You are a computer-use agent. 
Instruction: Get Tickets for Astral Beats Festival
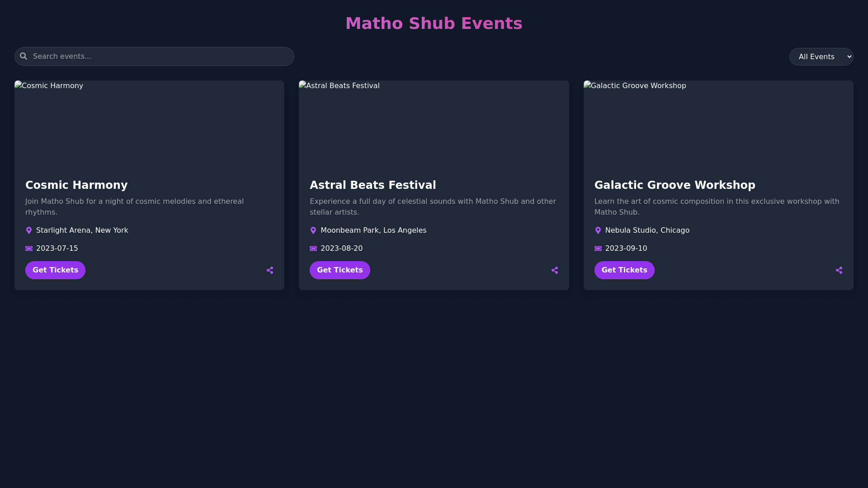pyautogui.click(x=340, y=270)
